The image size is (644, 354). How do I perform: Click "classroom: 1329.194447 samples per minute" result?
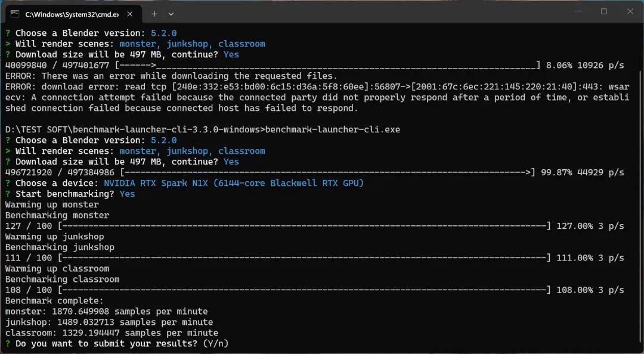tap(112, 333)
